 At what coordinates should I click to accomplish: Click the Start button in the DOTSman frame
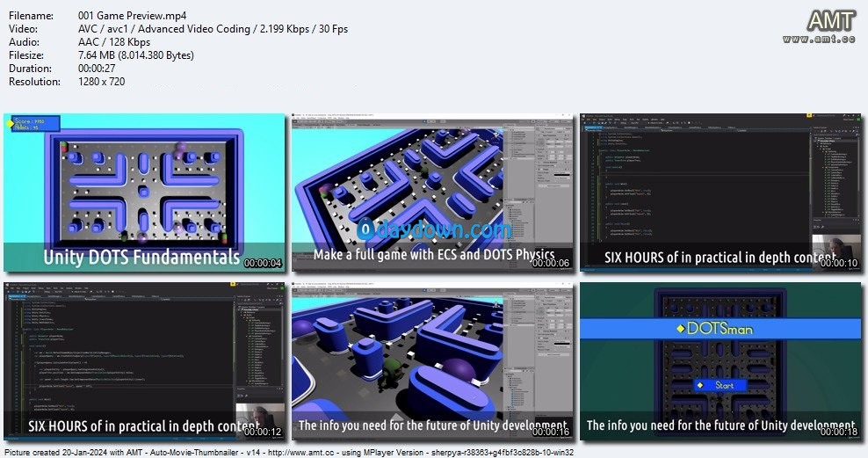click(x=720, y=385)
